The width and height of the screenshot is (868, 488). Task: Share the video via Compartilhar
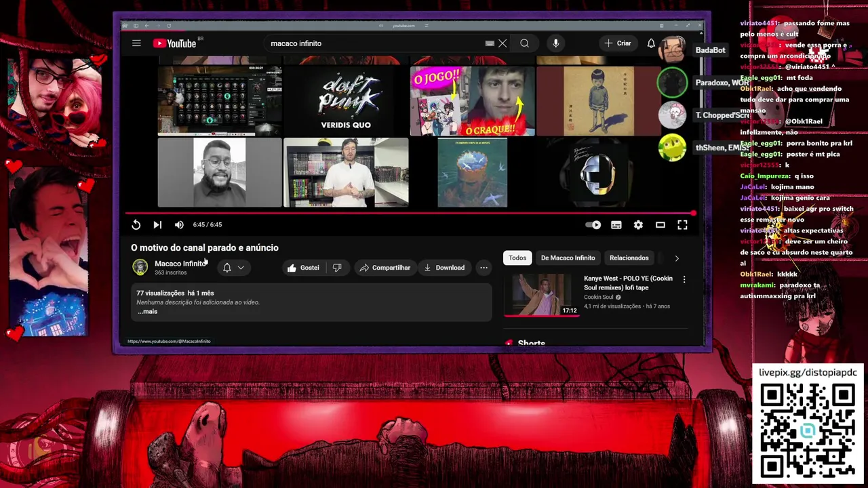pyautogui.click(x=384, y=268)
